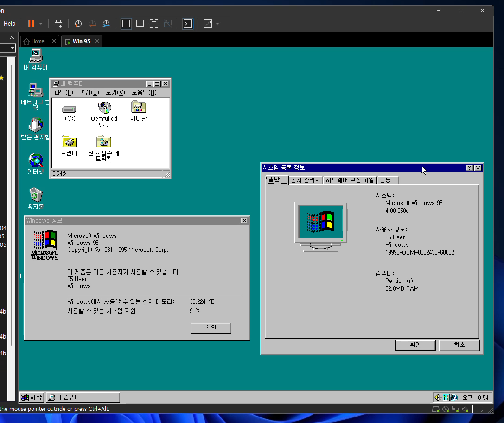Select the 제어판 control panel folder
This screenshot has height=423, width=504.
point(139,111)
